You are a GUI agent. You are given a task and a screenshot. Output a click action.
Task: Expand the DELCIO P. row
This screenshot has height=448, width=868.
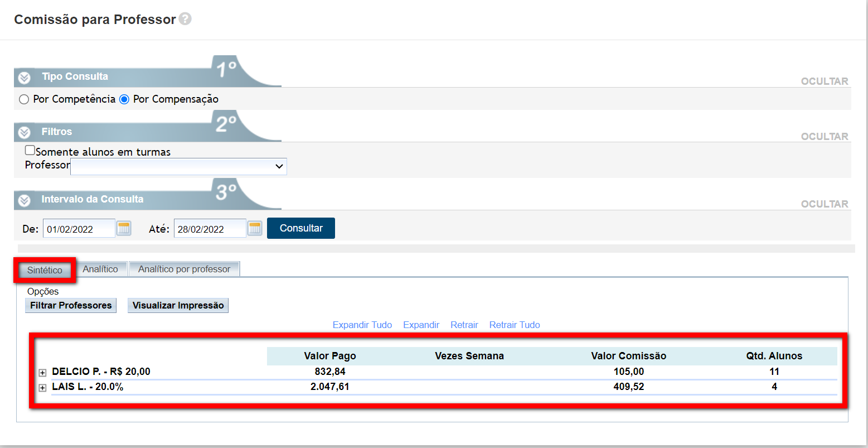click(42, 373)
